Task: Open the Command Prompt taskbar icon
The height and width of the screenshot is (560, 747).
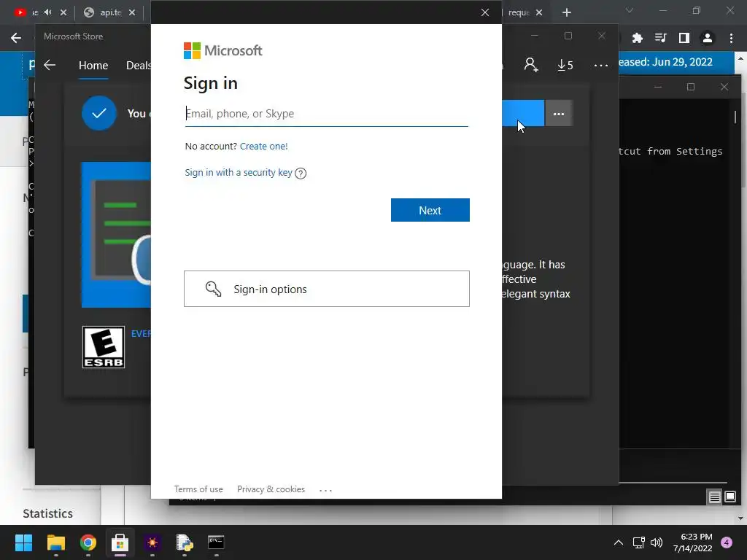Action: point(216,542)
